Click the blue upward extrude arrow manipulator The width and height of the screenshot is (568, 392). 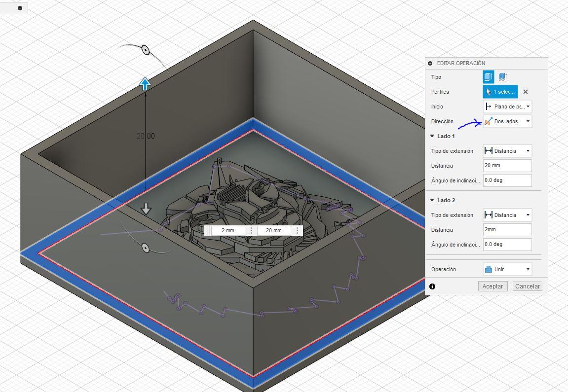[145, 84]
